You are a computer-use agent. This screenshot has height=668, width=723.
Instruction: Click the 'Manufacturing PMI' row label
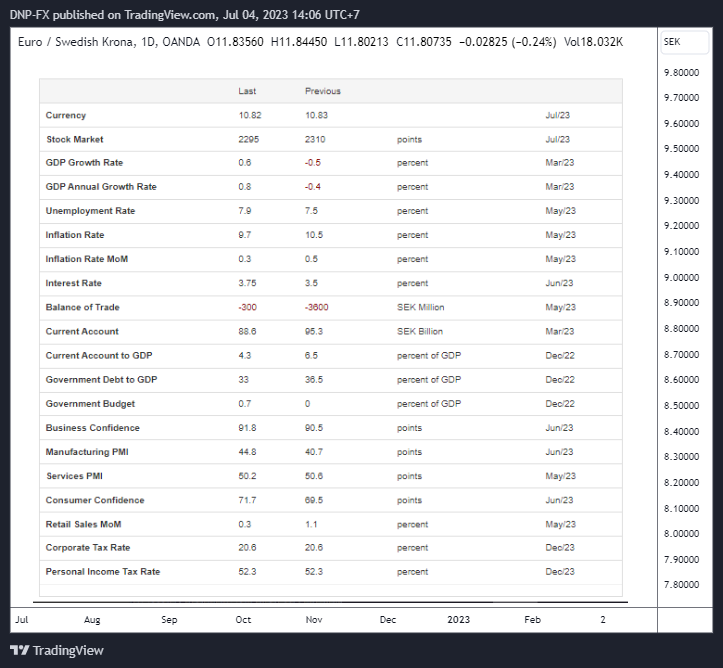[87, 452]
